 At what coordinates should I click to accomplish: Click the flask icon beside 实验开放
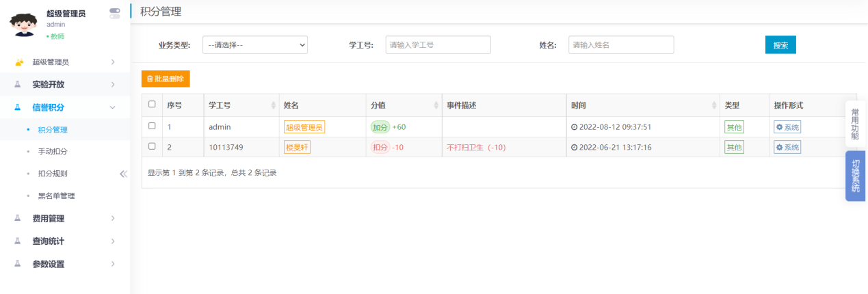click(18, 85)
